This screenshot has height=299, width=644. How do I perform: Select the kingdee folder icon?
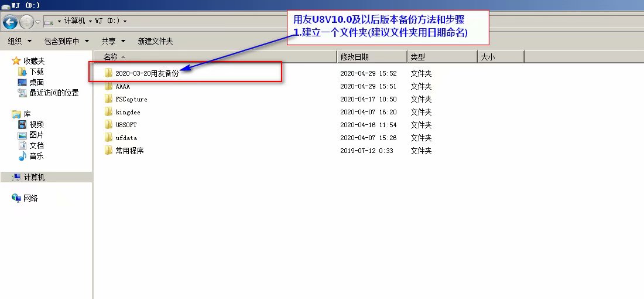click(108, 111)
